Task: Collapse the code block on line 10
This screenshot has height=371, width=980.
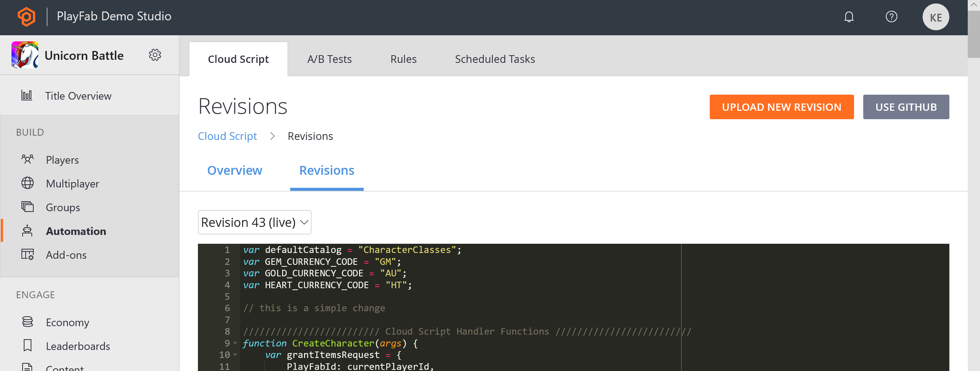Action: tap(235, 355)
